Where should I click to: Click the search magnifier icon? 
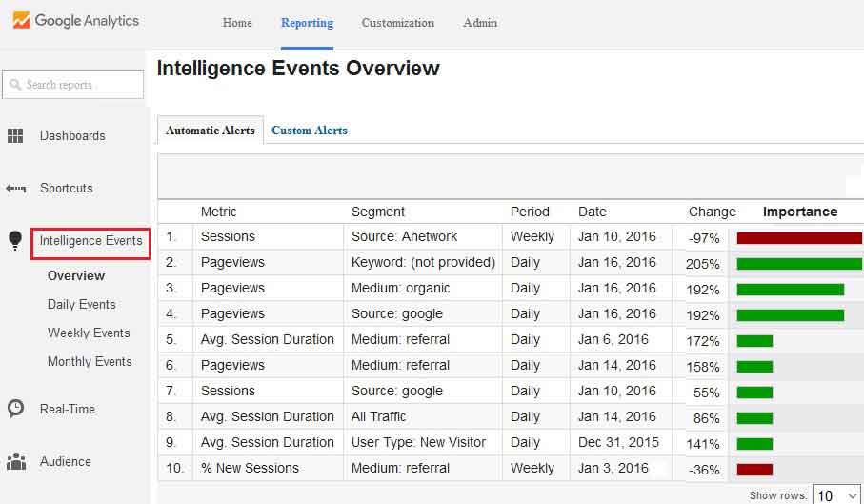(x=15, y=85)
